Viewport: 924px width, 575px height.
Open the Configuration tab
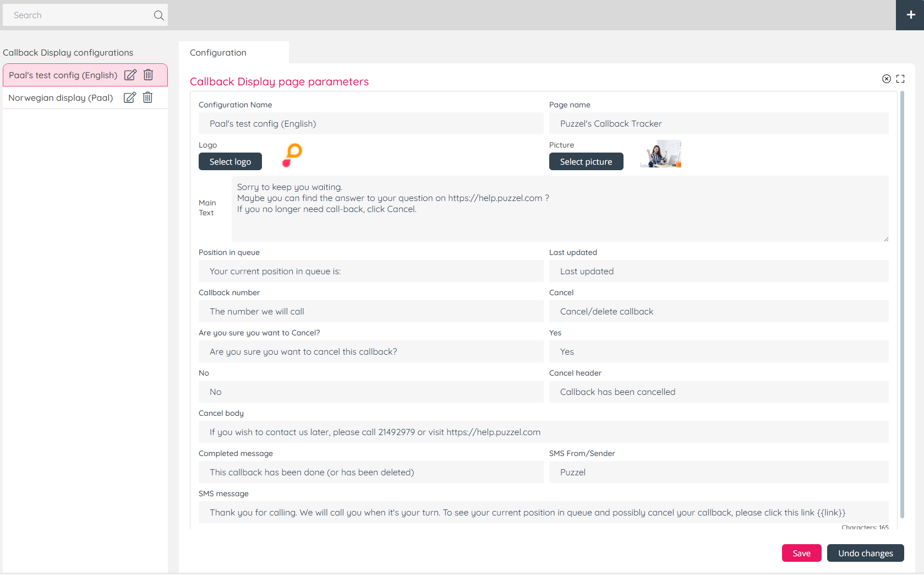point(218,52)
